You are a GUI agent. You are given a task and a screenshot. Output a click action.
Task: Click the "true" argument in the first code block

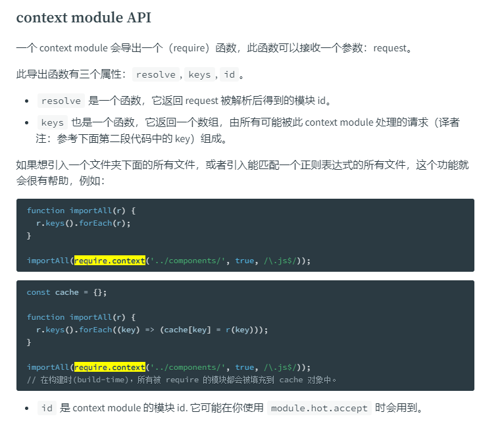pos(244,261)
